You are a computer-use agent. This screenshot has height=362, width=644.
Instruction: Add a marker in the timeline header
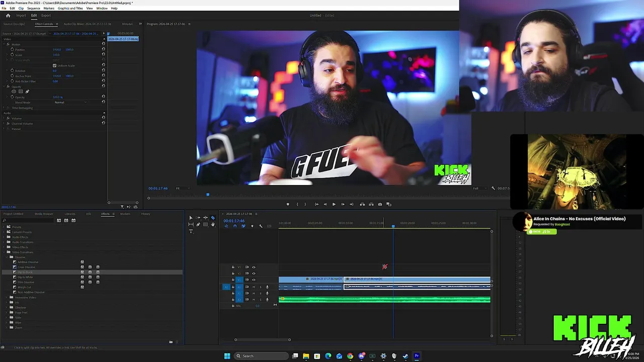pos(252,226)
